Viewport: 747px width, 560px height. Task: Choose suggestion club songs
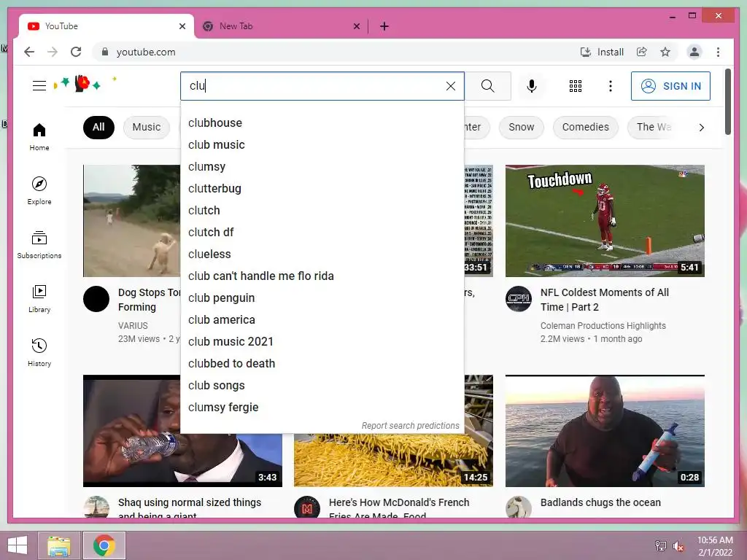(322, 386)
